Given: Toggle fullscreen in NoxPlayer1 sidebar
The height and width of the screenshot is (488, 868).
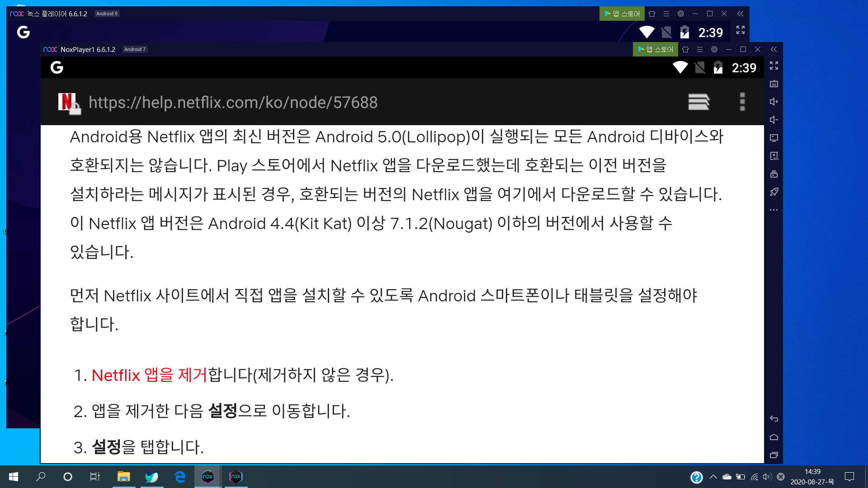Looking at the screenshot, I should [774, 66].
